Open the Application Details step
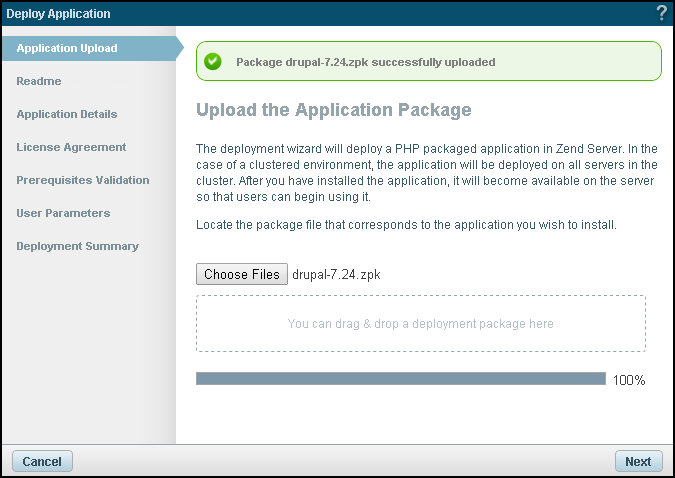This screenshot has height=478, width=675. click(x=67, y=114)
